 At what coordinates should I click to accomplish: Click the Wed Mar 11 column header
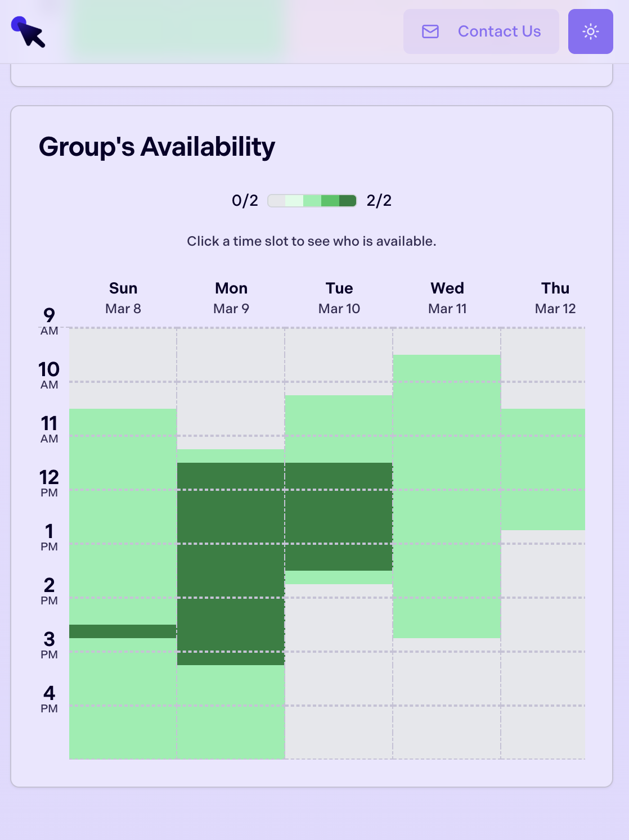447,298
